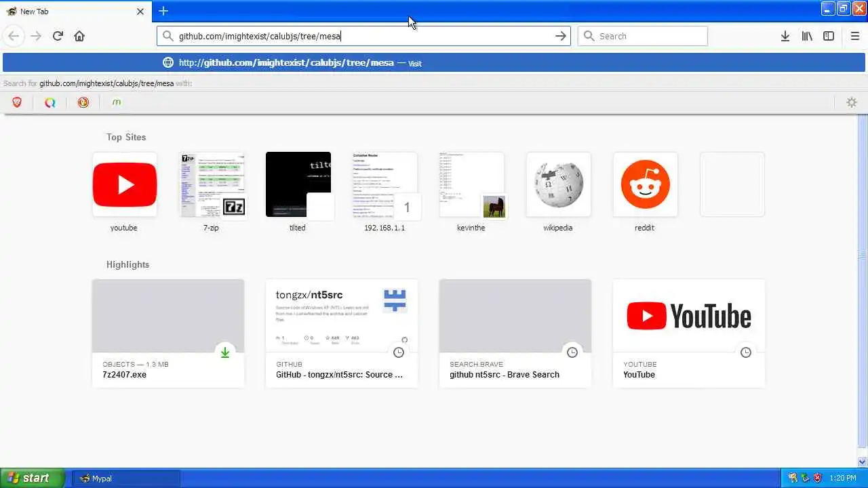Click the leftmost system tray icon
The height and width of the screenshot is (488, 868).
[x=793, y=479]
